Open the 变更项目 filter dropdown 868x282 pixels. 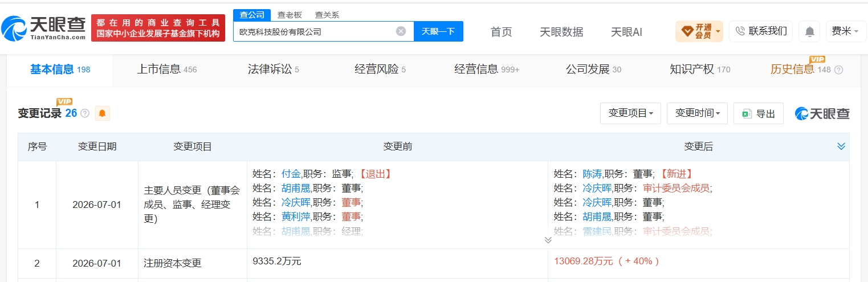630,113
